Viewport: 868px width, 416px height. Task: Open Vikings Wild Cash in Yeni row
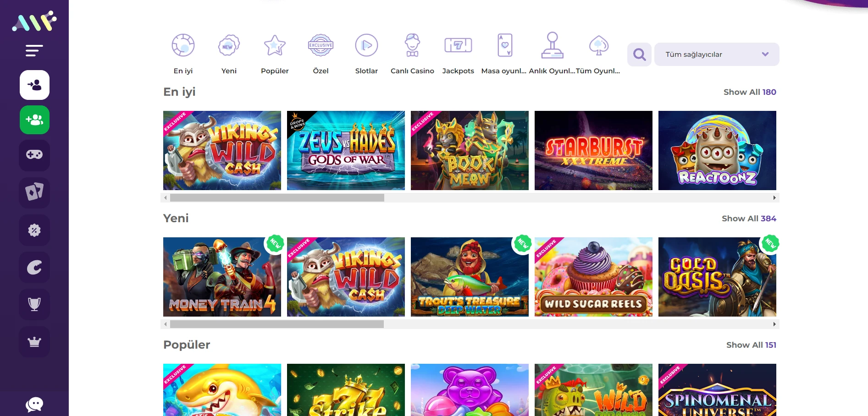(346, 277)
